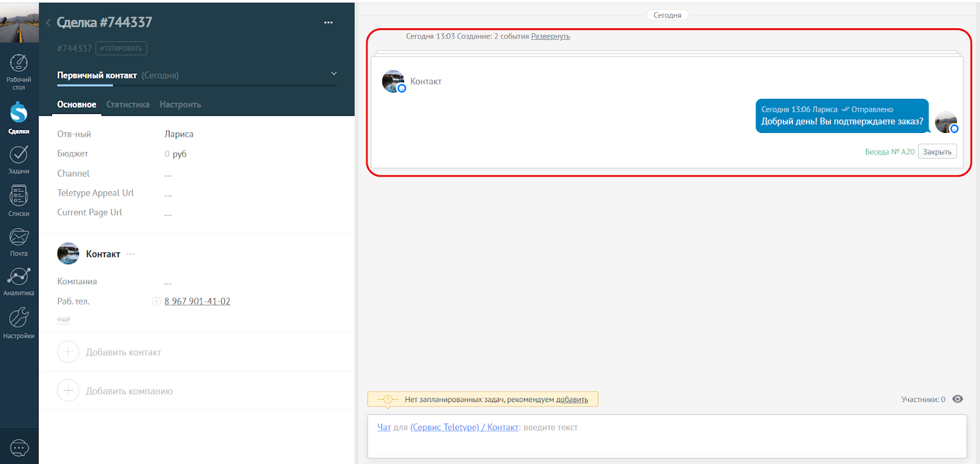Open the chat bubble icon at bottom-left
Image resolution: width=980 pixels, height=464 pixels.
point(19,448)
